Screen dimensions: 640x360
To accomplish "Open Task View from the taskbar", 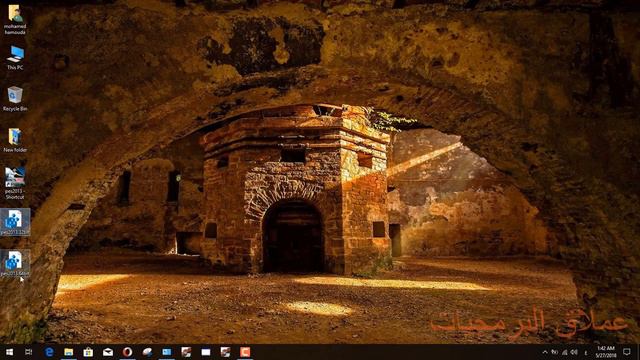I will pyautogui.click(x=29, y=352).
